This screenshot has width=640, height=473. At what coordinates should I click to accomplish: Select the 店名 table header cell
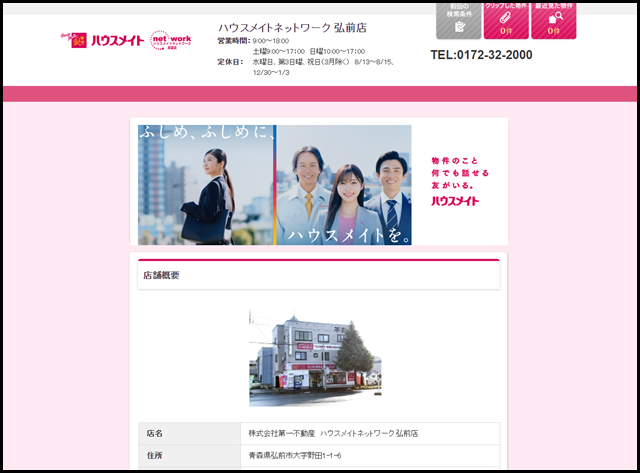coord(190,433)
